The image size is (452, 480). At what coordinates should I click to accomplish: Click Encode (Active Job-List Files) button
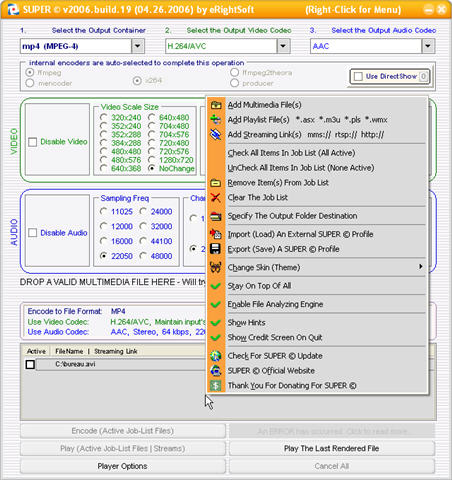[x=123, y=431]
